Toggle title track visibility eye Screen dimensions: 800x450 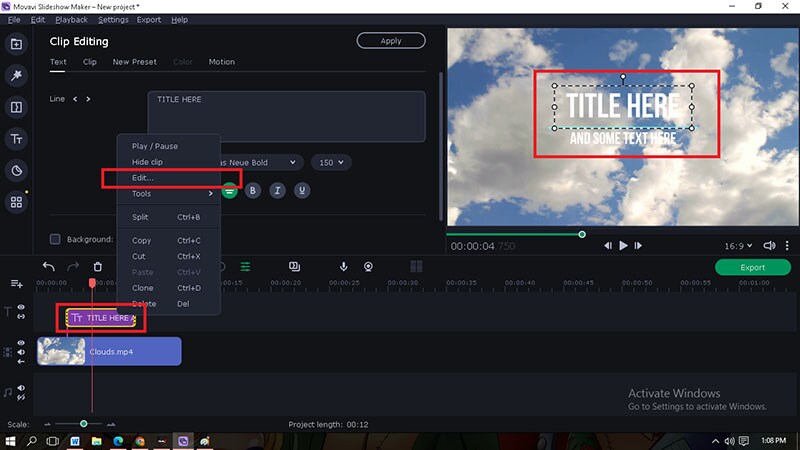[x=21, y=307]
